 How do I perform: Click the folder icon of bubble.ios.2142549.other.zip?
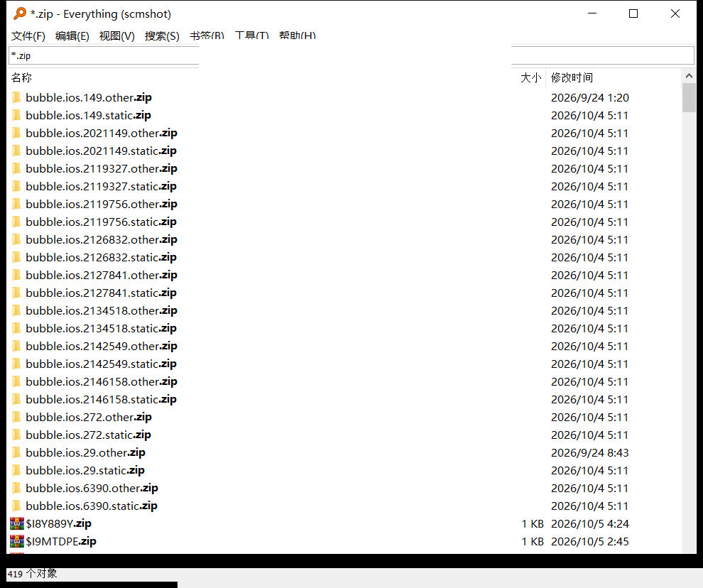pyautogui.click(x=16, y=346)
